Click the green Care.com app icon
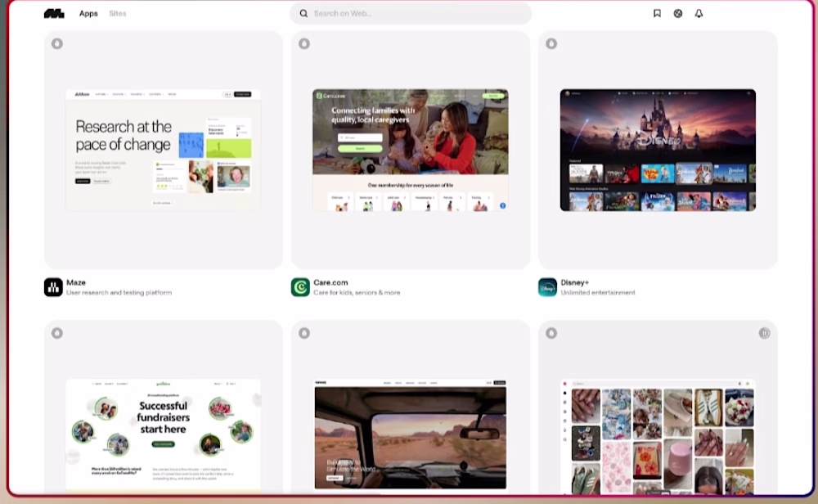This screenshot has width=818, height=504. (300, 287)
